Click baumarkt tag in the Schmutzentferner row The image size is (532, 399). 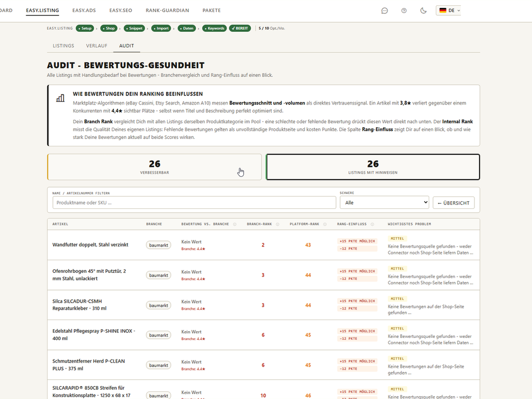pyautogui.click(x=159, y=365)
